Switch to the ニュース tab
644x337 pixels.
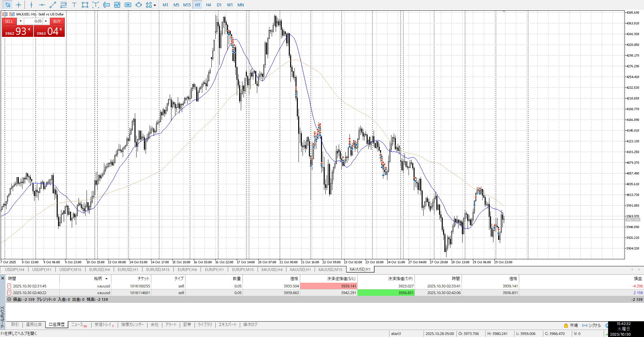click(77, 325)
